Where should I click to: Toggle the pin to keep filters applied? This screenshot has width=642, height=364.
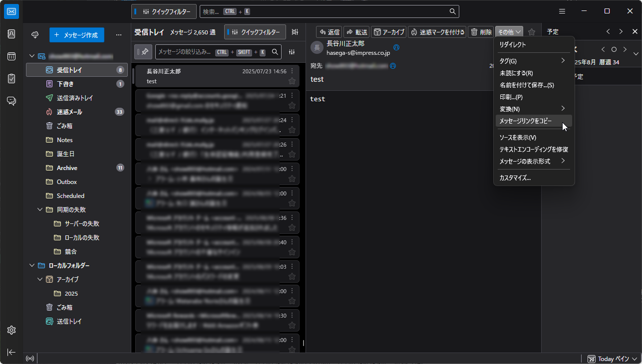143,51
